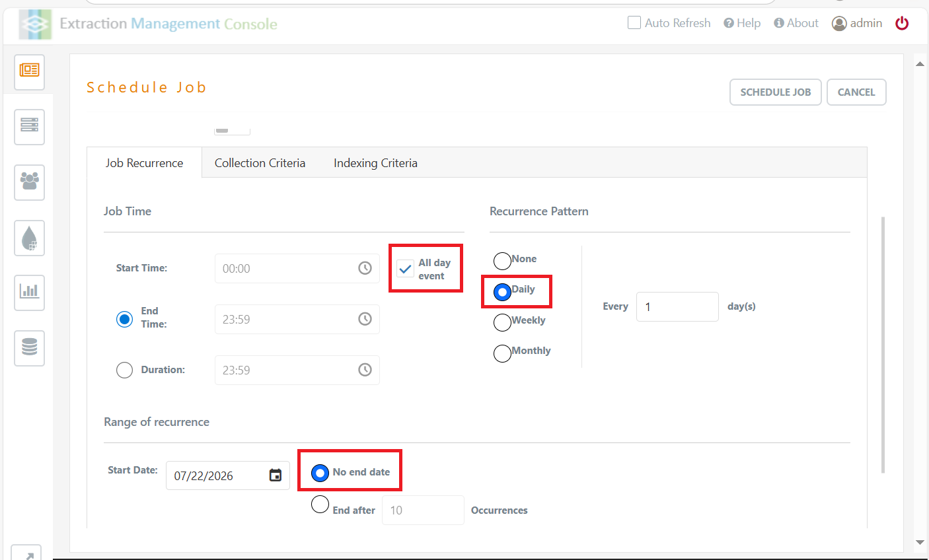Click the Every day(s) number field
This screenshot has width=929, height=560.
677,306
